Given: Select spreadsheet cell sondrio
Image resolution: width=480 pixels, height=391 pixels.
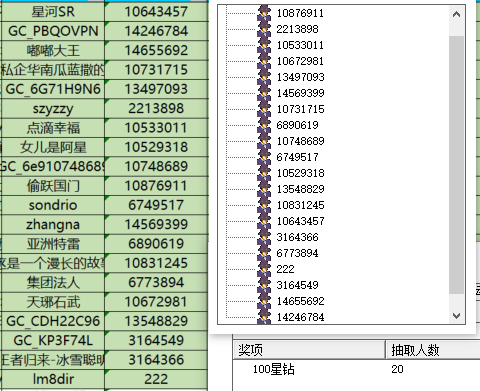Looking at the screenshot, I should point(53,205).
